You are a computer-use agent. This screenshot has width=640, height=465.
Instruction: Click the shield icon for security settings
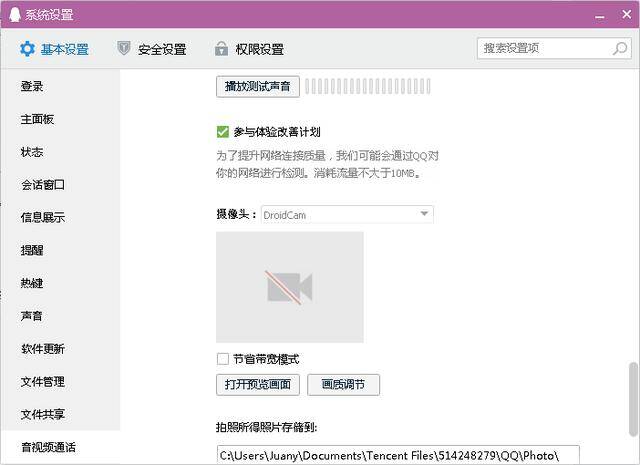[124, 48]
